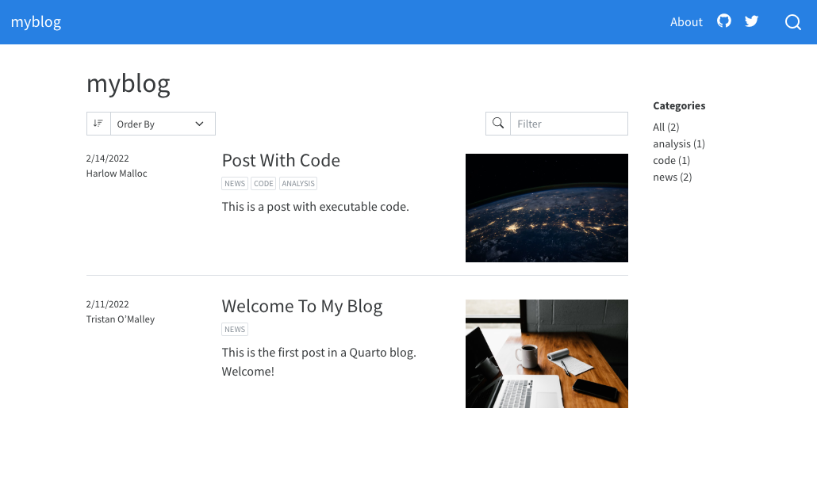Click the earth-at-night post thumbnail
This screenshot has height=504, width=817.
tap(547, 208)
